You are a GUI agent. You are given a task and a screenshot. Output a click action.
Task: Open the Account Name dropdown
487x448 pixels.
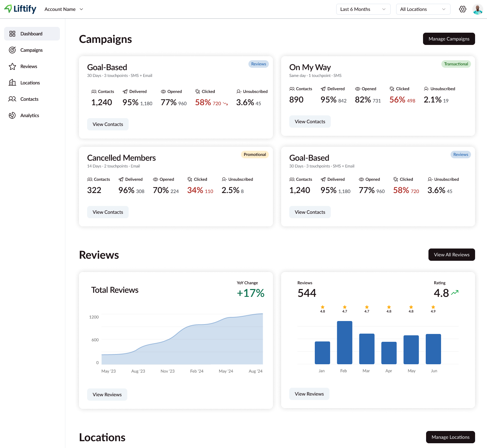[64, 9]
